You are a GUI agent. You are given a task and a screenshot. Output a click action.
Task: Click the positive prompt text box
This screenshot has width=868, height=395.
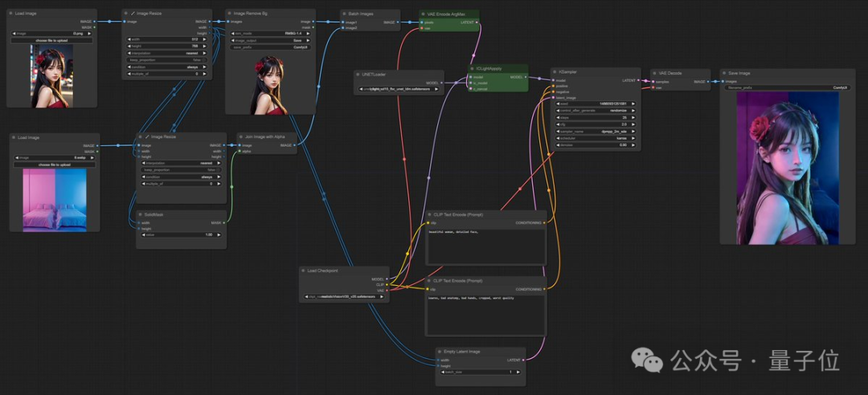(485, 246)
